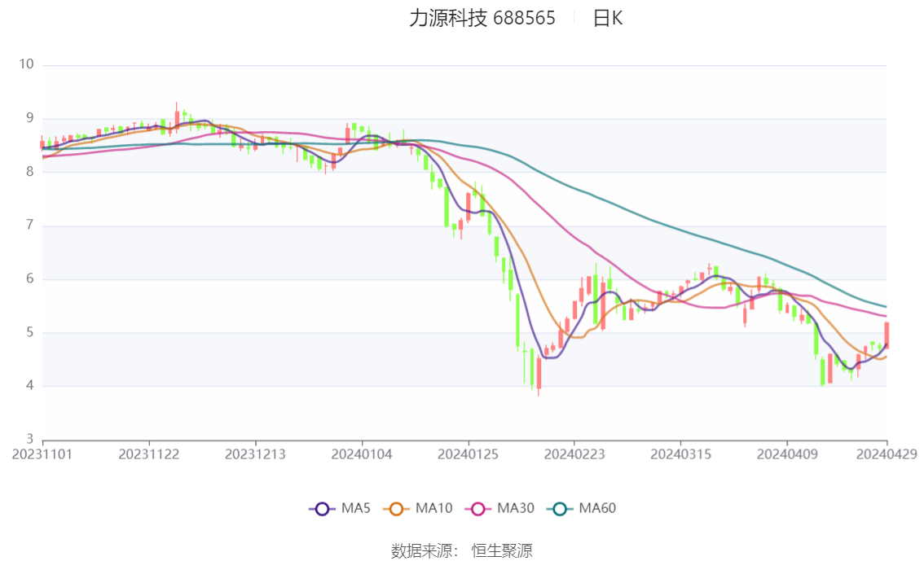Click the 20240223 x-axis date label
The height and width of the screenshot is (561, 924).
(x=574, y=454)
